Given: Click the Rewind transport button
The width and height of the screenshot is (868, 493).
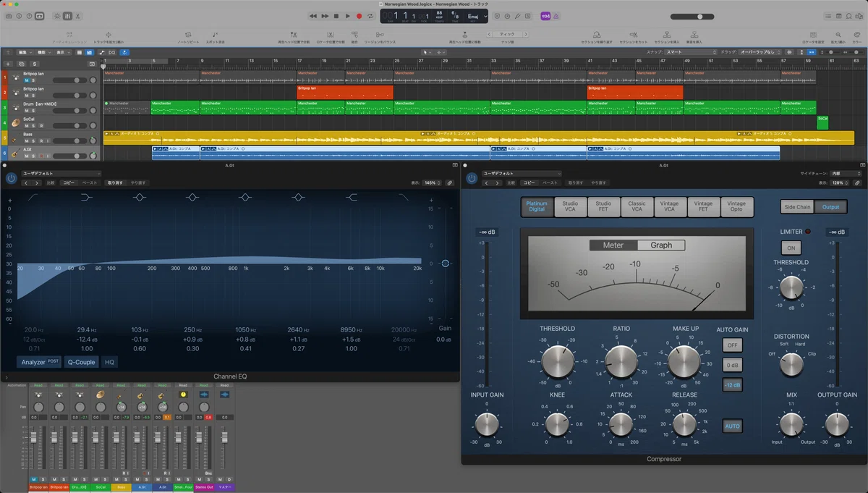Looking at the screenshot, I should [x=313, y=15].
